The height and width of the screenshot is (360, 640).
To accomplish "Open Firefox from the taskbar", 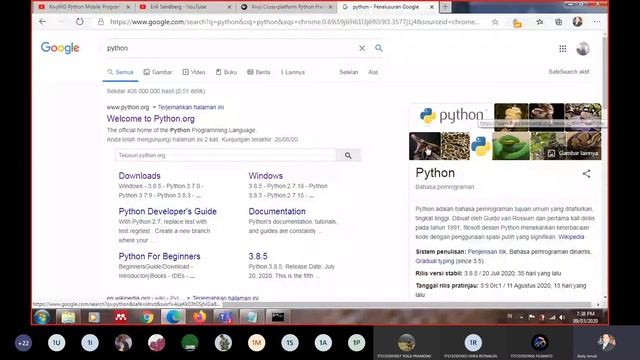I will pyautogui.click(x=200, y=317).
